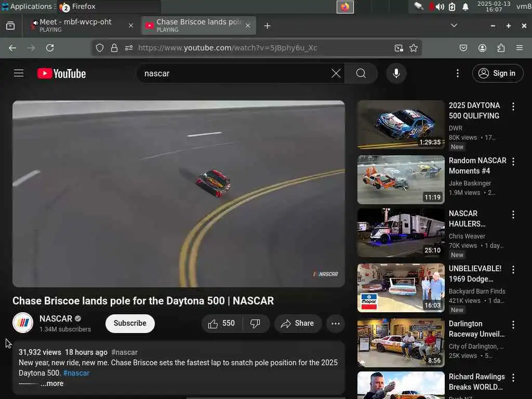Open Richard Rawlings Breaks WORLD video title
The width and height of the screenshot is (532, 399).
point(477,382)
